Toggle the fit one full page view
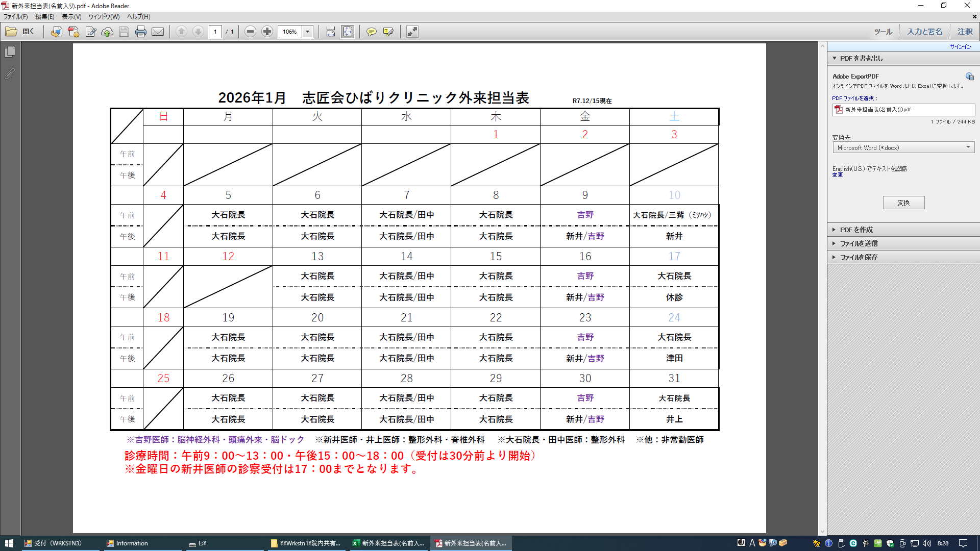This screenshot has width=980, height=551. [348, 32]
